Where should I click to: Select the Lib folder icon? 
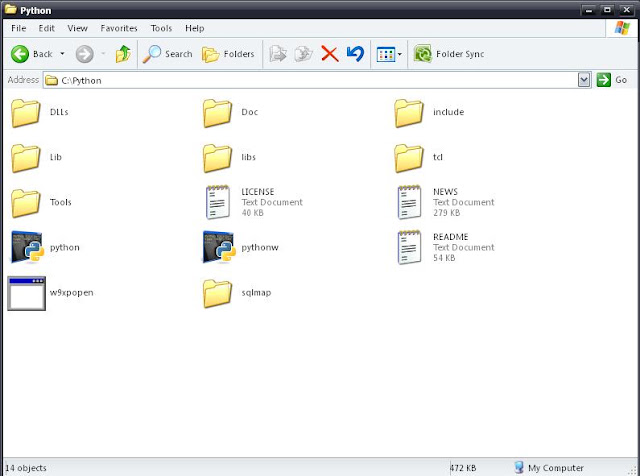26,158
